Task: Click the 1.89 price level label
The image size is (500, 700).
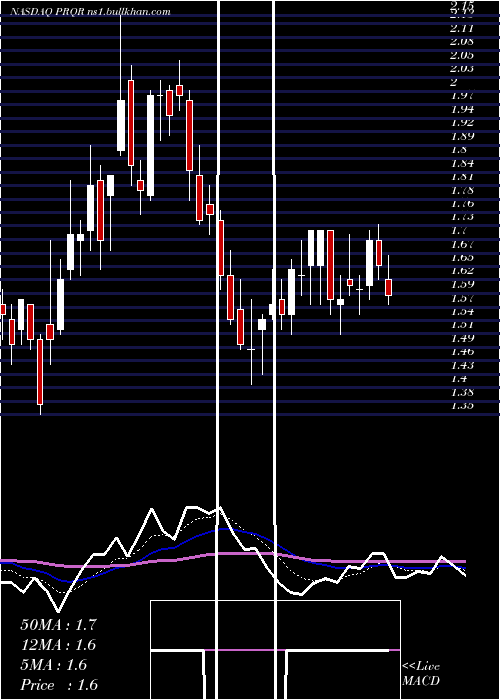Action: click(462, 136)
